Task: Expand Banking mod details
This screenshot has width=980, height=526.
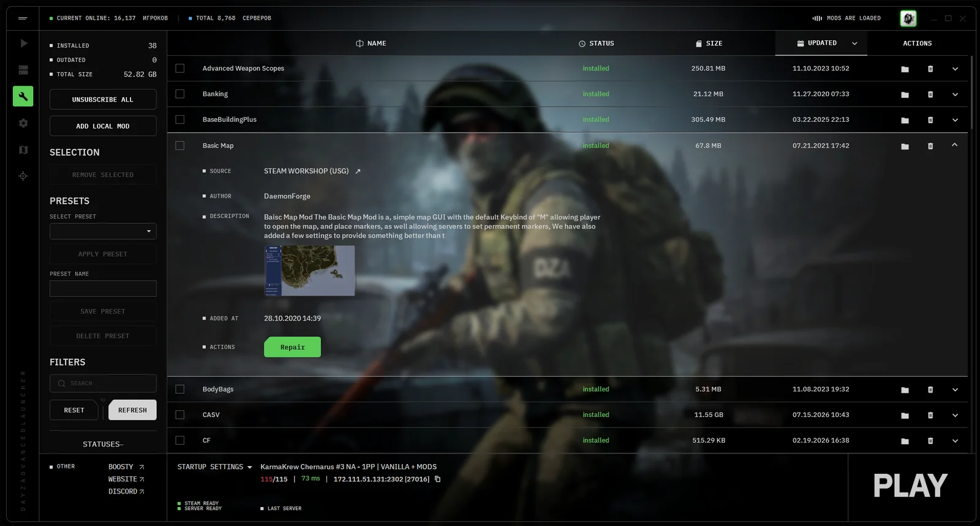Action: click(955, 95)
